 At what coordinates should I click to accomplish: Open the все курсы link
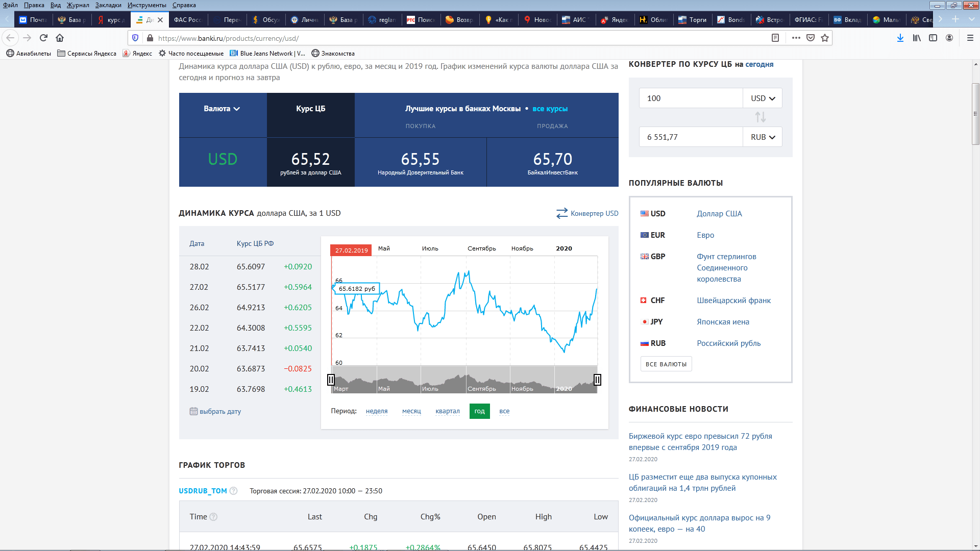click(550, 109)
